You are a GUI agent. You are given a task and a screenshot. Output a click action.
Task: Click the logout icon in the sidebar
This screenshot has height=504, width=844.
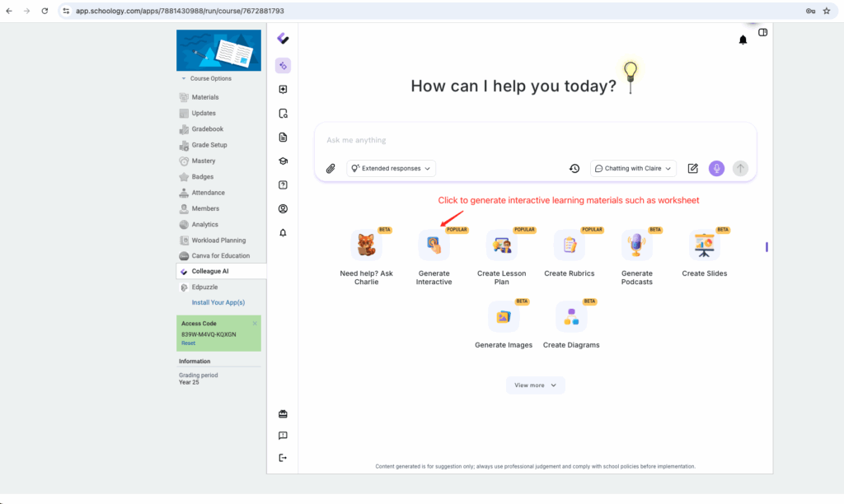pyautogui.click(x=283, y=458)
